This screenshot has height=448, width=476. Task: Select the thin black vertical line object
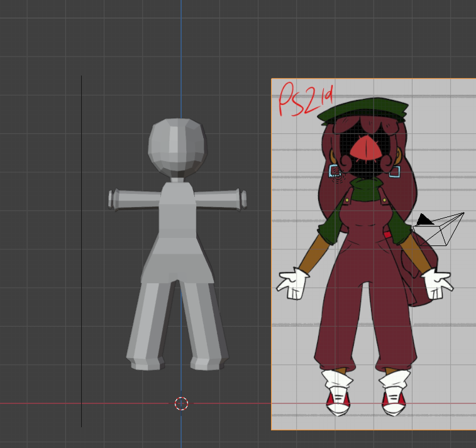(x=81, y=251)
